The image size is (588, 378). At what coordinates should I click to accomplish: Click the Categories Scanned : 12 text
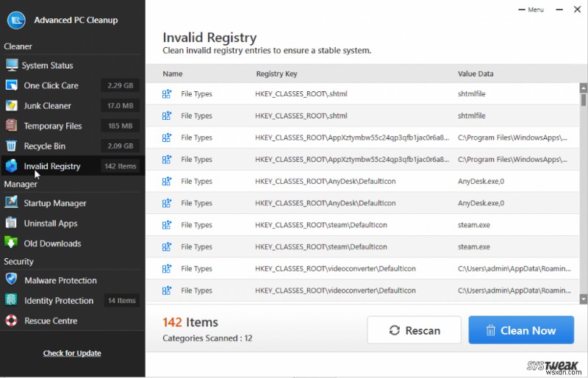[207, 338]
